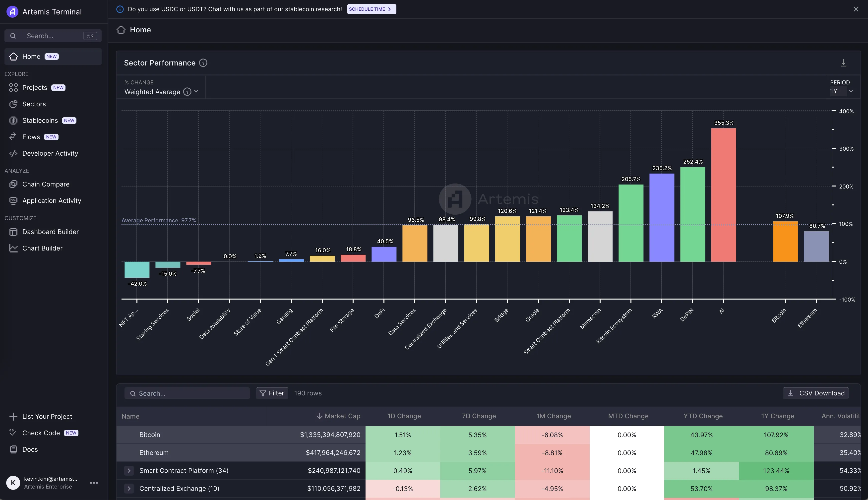868x500 pixels.
Task: Click the K user avatar
Action: (x=13, y=483)
